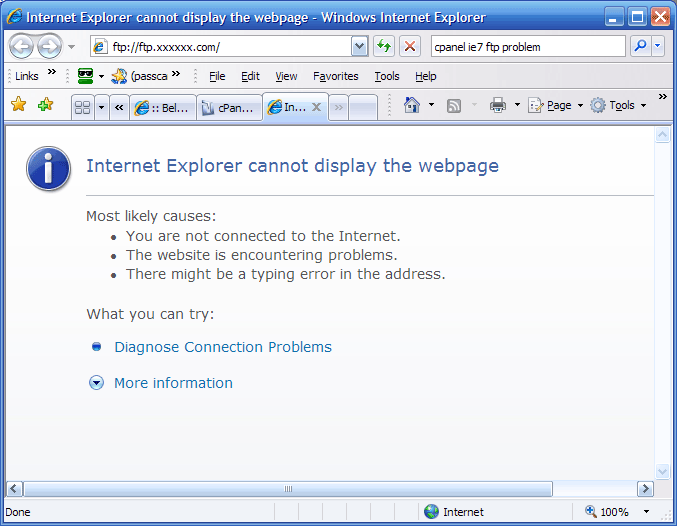This screenshot has height=526, width=677.
Task: Expand the chevron after (passca toolbar
Action: [x=176, y=73]
